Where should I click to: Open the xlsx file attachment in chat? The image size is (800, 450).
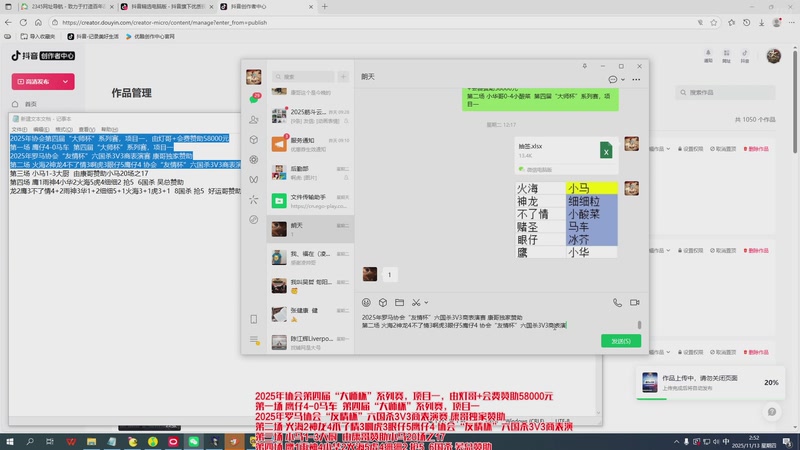point(566,155)
